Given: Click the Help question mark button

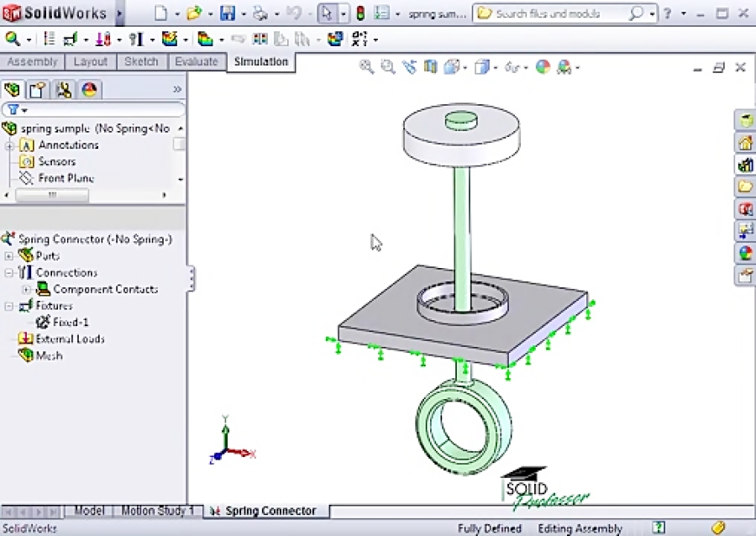Looking at the screenshot, I should 666,13.
